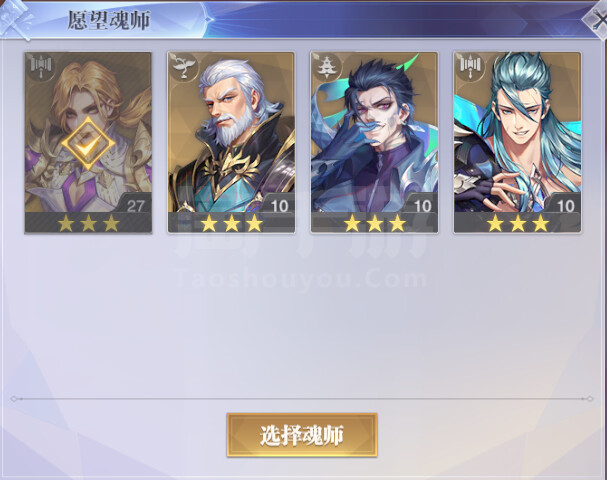Select the dark blue-haired smirking character card

point(374,142)
